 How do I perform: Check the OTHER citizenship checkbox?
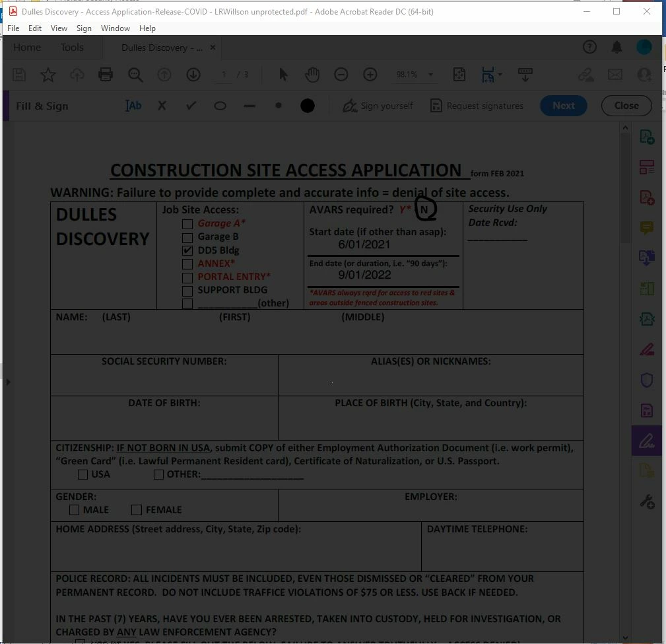pyautogui.click(x=158, y=474)
